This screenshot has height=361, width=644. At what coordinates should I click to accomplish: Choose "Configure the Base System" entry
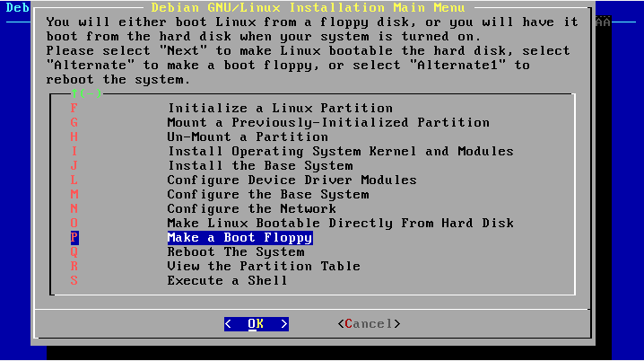tap(268, 195)
